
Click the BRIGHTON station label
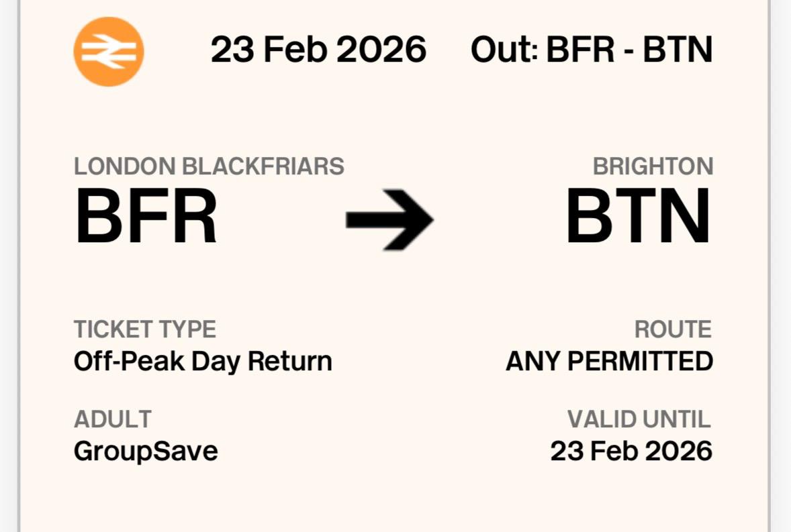[x=653, y=166]
